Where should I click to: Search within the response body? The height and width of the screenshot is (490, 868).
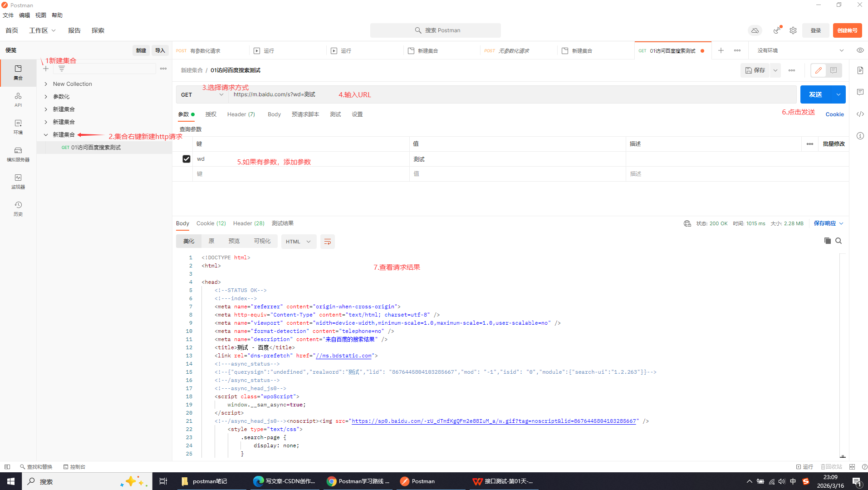[839, 241]
